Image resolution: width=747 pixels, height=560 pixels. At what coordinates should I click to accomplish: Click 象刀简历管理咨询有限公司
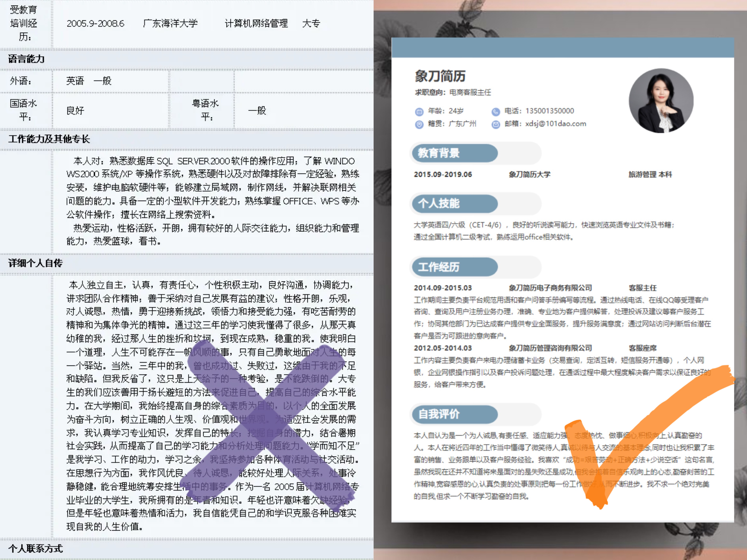pos(550,348)
